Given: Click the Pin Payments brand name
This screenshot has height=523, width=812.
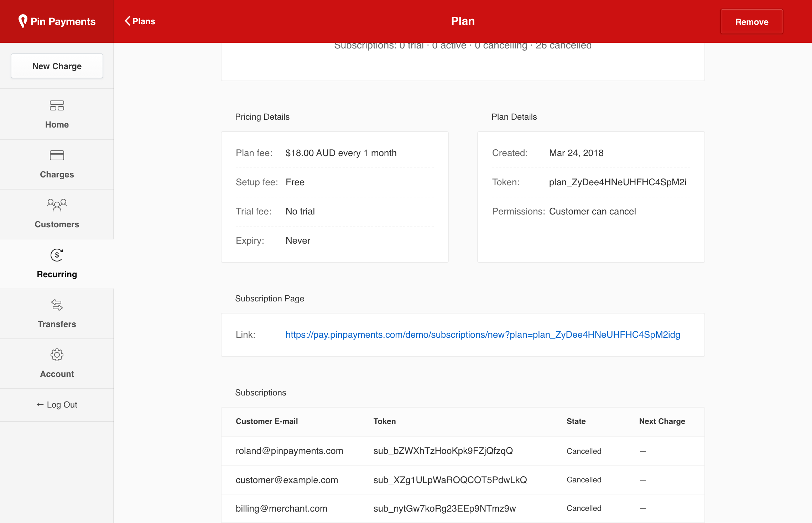Looking at the screenshot, I should 63,21.
